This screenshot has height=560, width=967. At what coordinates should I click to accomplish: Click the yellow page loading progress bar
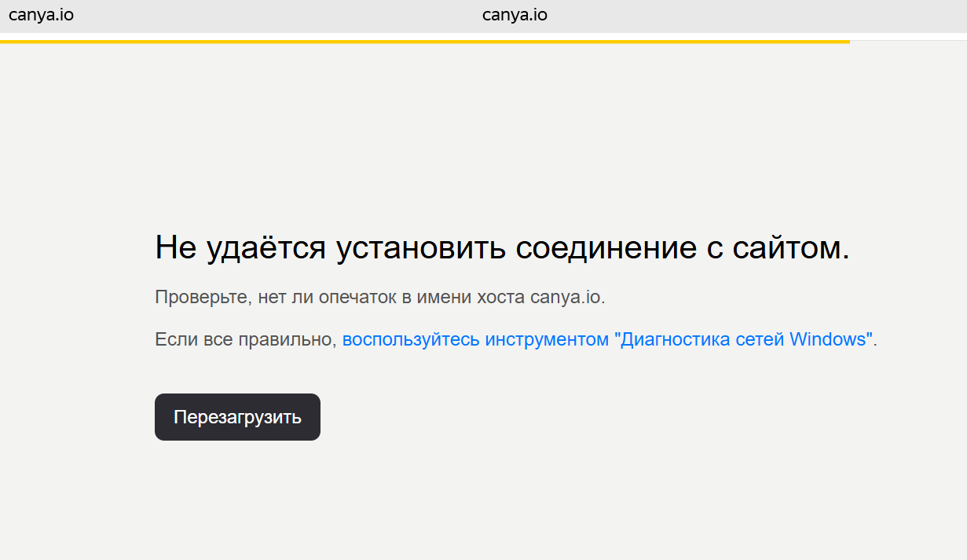coord(424,41)
